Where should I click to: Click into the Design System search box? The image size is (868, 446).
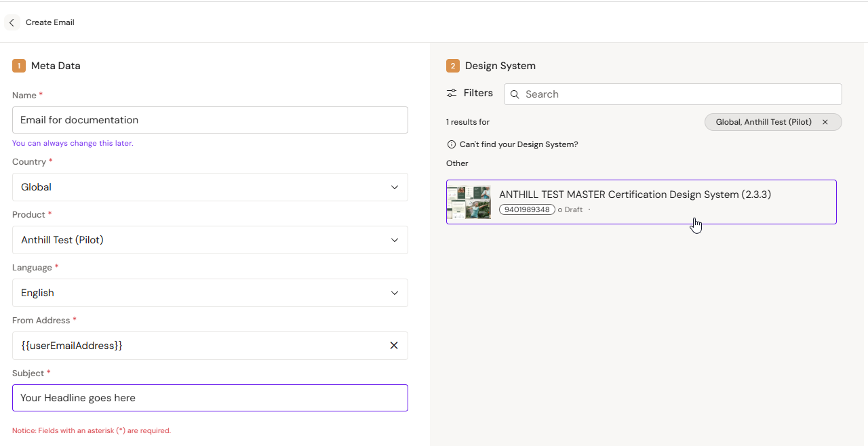pos(673,94)
